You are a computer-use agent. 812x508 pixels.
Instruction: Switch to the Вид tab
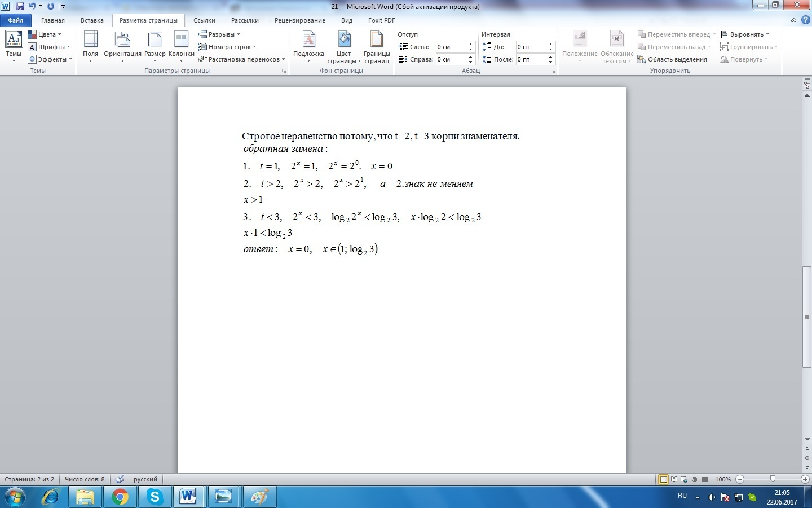pyautogui.click(x=347, y=20)
